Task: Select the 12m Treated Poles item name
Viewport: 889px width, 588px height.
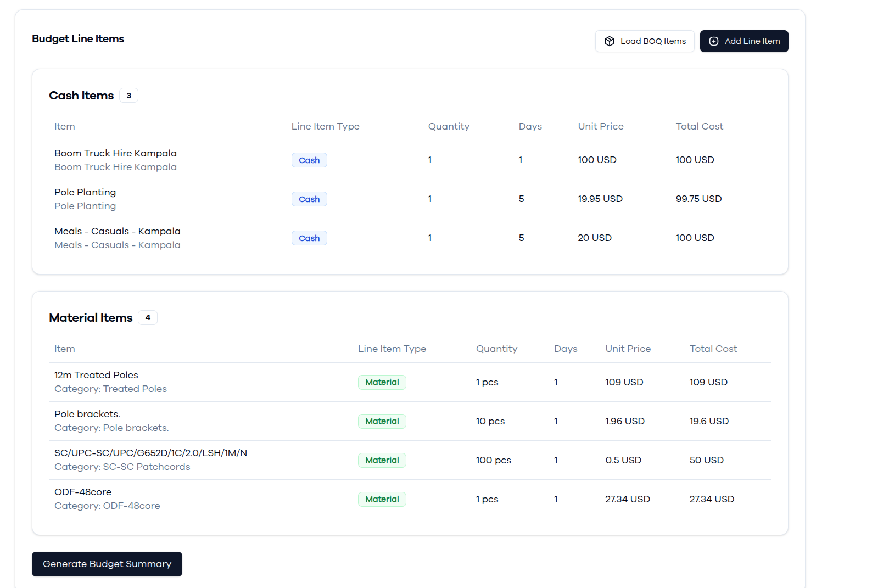Action: [x=96, y=375]
